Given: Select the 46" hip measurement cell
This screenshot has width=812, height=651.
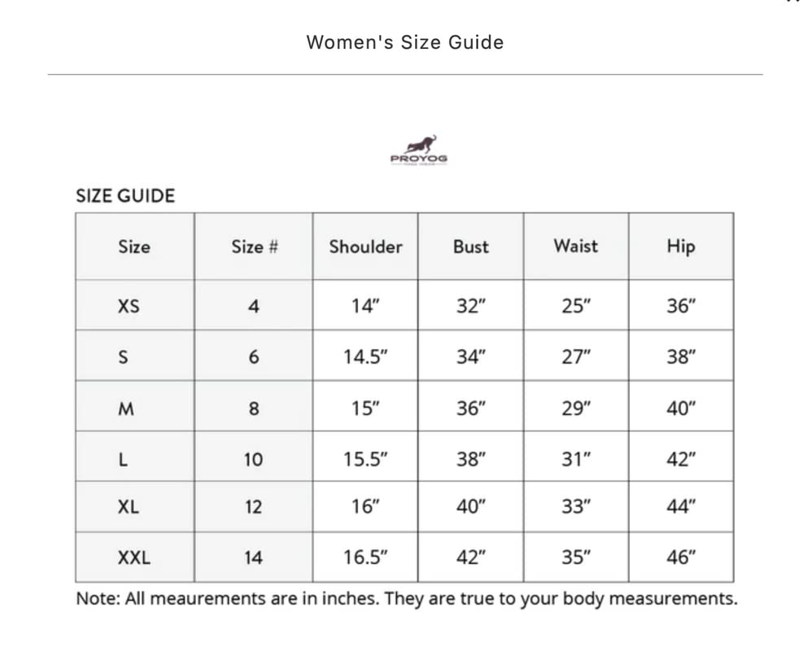Looking at the screenshot, I should pyautogui.click(x=681, y=557).
